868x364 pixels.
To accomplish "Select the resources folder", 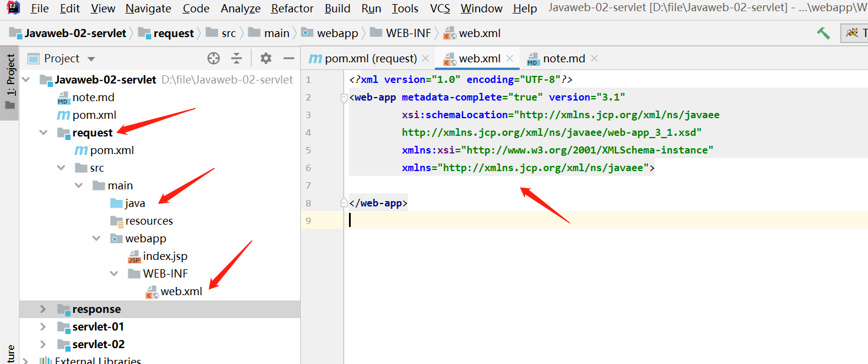I will pyautogui.click(x=142, y=221).
